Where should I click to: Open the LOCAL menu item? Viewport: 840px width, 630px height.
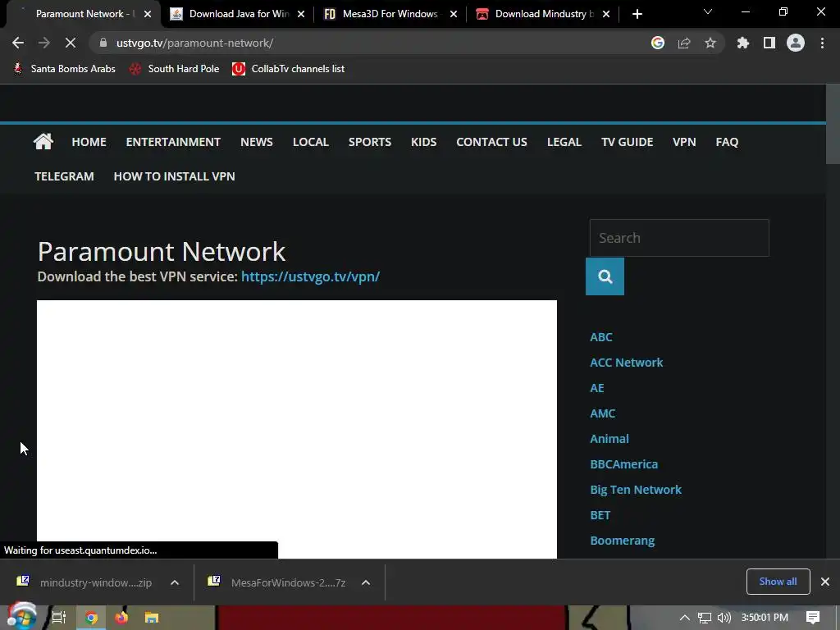click(311, 142)
